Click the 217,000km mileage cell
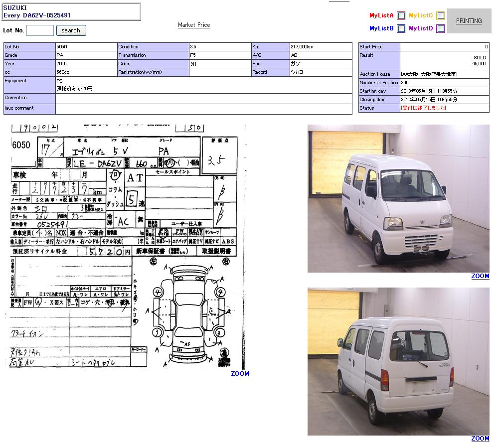500x448 pixels. [x=321, y=47]
